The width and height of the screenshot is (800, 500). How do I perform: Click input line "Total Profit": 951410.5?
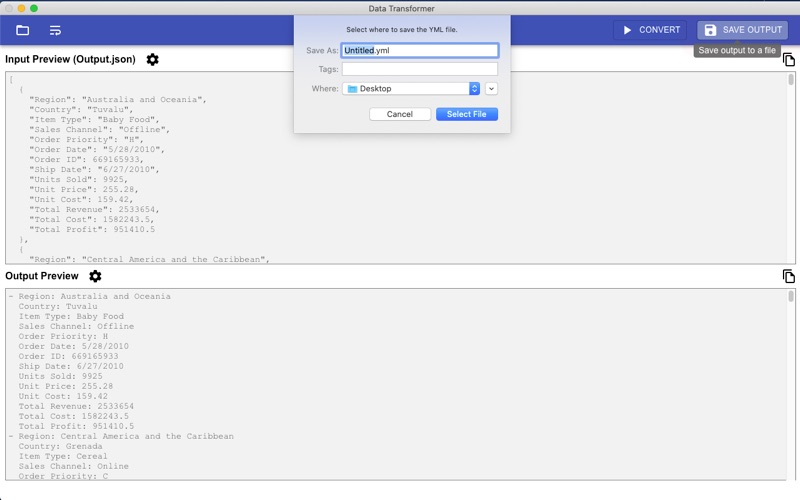point(92,230)
